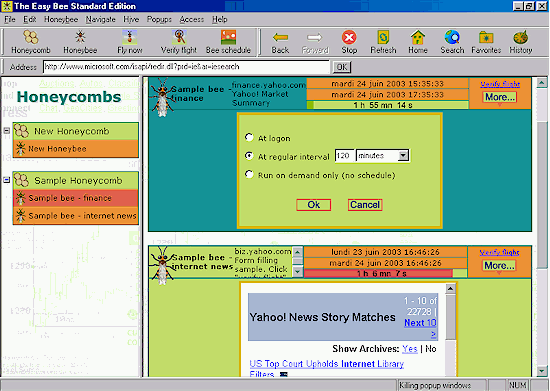550x391 pixels.
Task: Launch the Fly now tool
Action: 129,42
